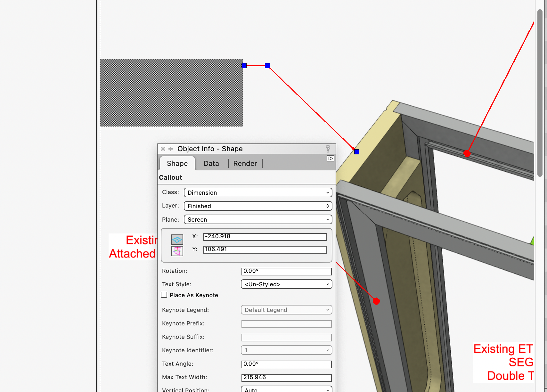The height and width of the screenshot is (392, 547).
Task: Click the Rotation value field
Action: pyautogui.click(x=286, y=271)
